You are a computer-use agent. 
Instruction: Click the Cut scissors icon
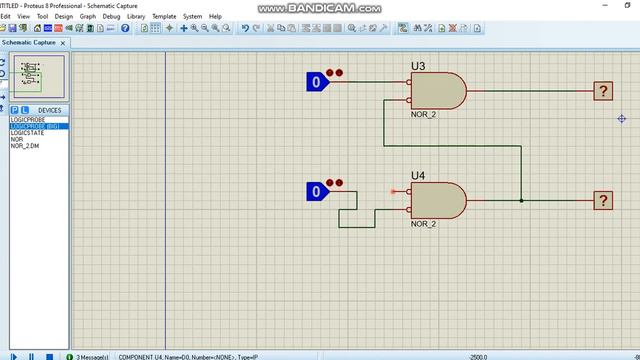270,28
